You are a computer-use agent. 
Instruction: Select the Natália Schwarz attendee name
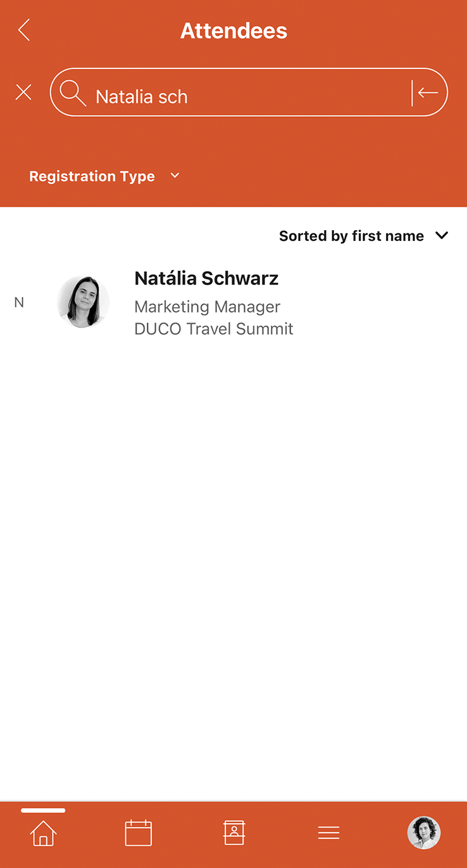coord(206,278)
